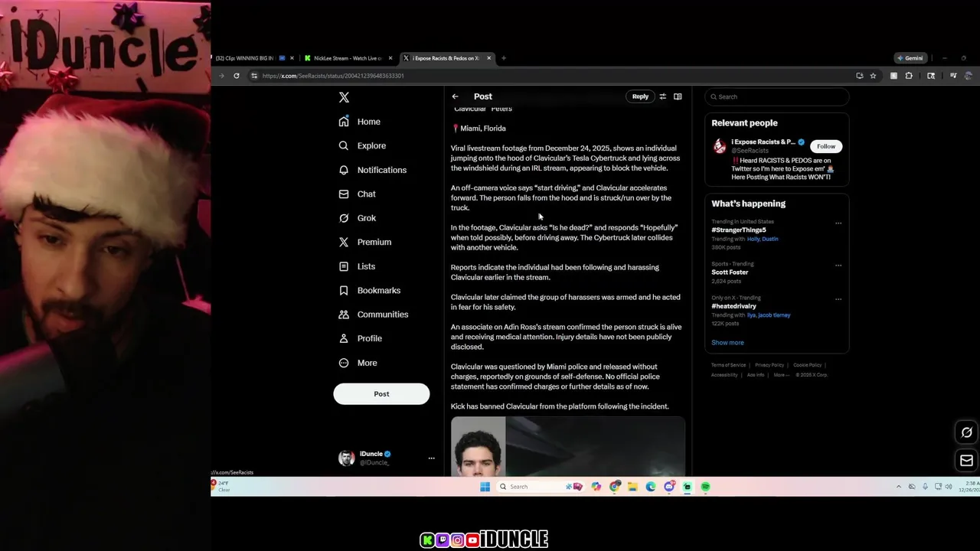Open the Privacy Policy link

click(769, 365)
